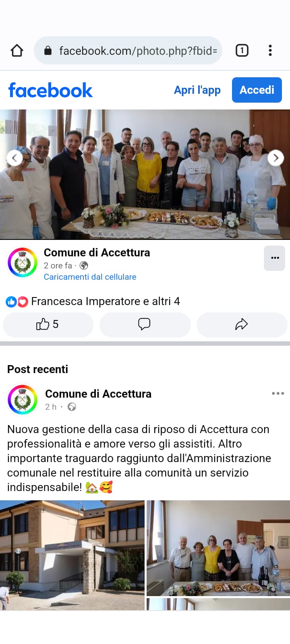Open the browser three-dot overflow menu
Viewport: 290px width, 644px height.
click(270, 50)
